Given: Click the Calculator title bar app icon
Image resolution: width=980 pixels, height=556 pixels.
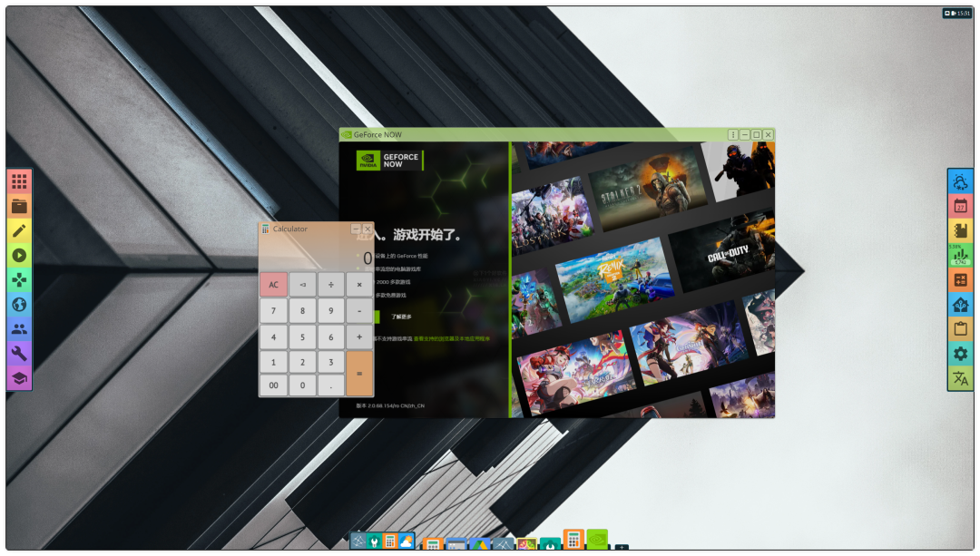Looking at the screenshot, I should pyautogui.click(x=265, y=229).
